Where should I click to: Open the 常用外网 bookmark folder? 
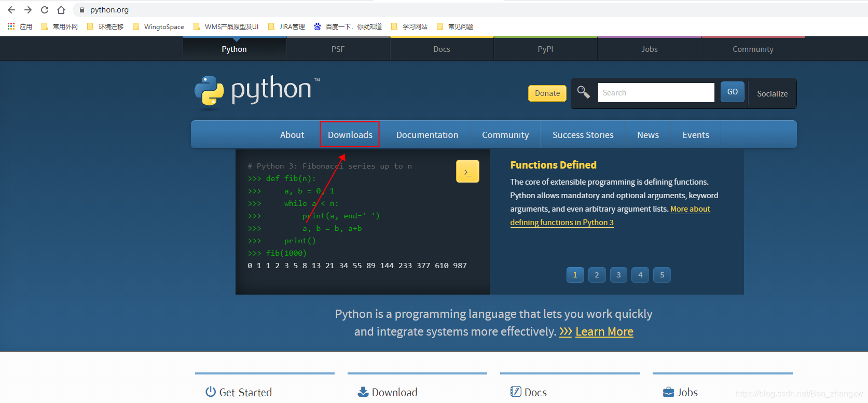[x=59, y=26]
